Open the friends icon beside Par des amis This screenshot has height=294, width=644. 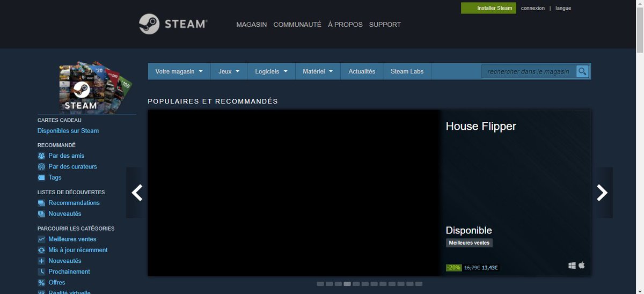point(41,156)
